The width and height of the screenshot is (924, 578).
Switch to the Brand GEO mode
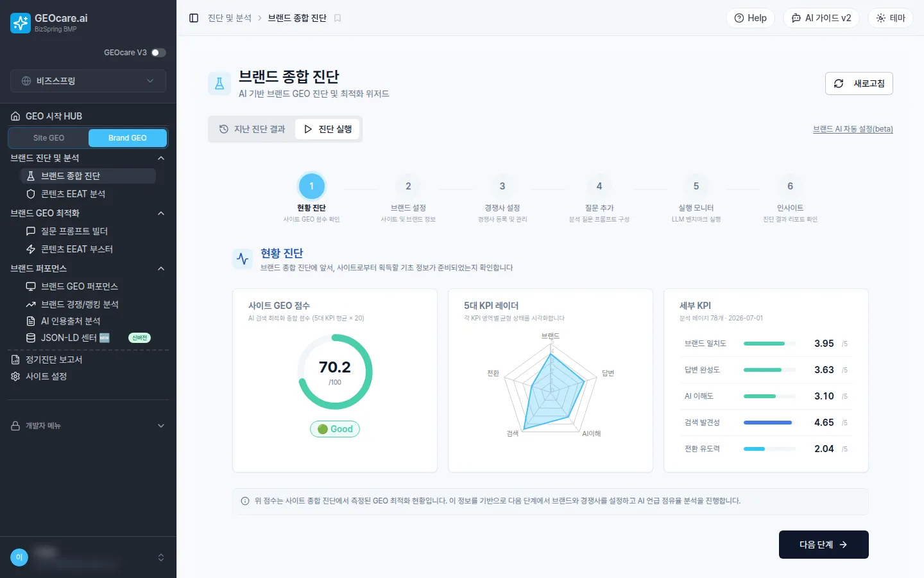128,138
